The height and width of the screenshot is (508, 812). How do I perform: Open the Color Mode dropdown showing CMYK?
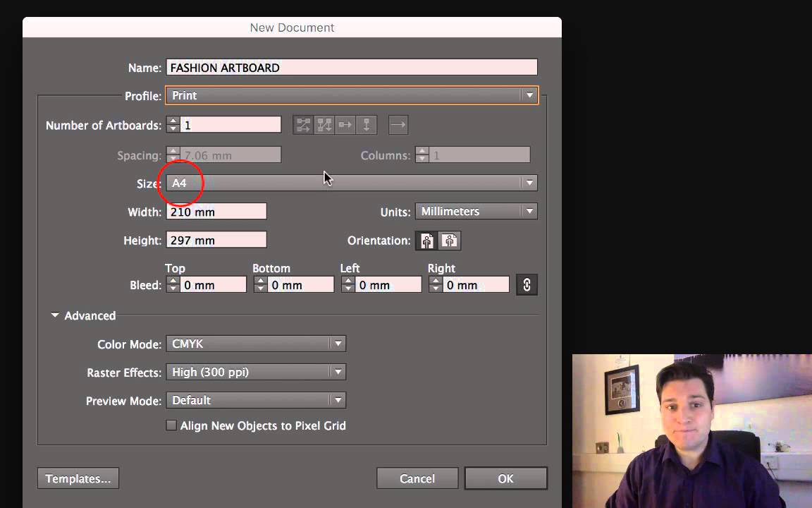pyautogui.click(x=256, y=344)
